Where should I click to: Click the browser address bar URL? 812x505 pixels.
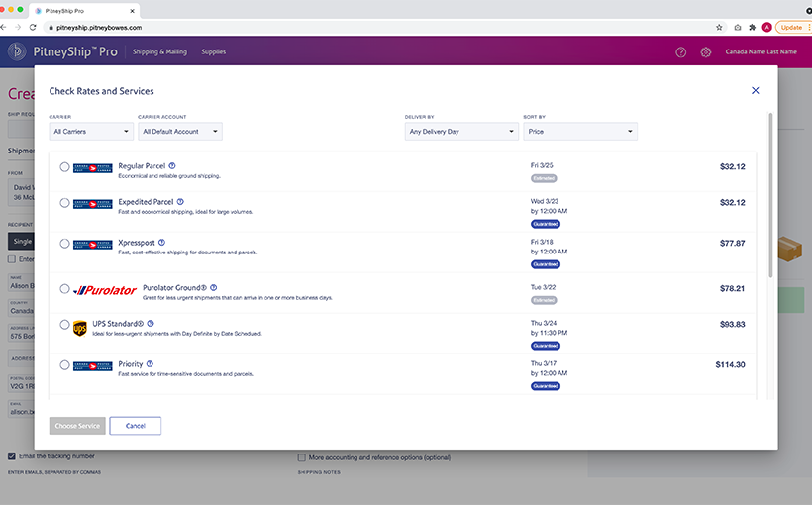coord(99,28)
